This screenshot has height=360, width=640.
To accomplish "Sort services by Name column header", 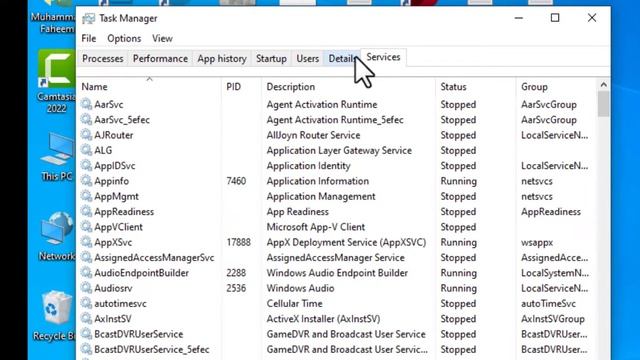I will pos(149,87).
